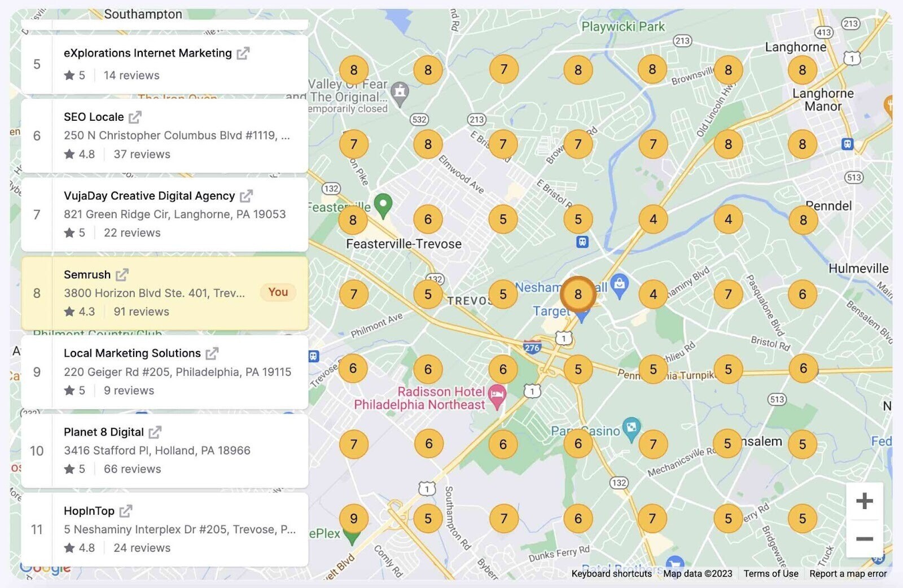Click the green Feasterville location pin
903x588 pixels.
click(x=383, y=205)
